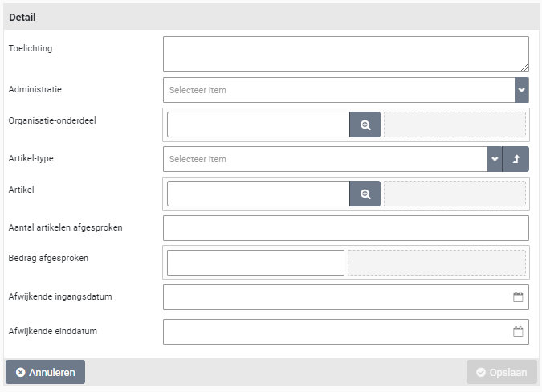Click the upward arrow icon beside Artikel-type
The image size is (542, 392).
516,159
